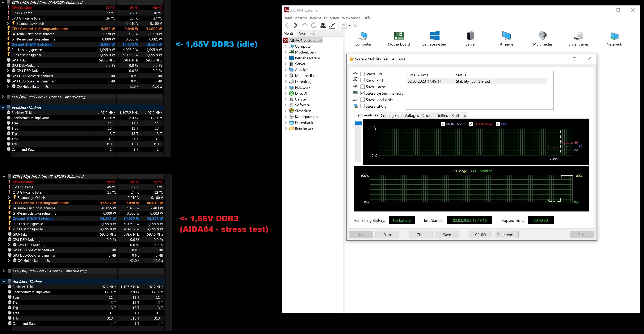Select the Favoriten panel tab

[x=306, y=34]
